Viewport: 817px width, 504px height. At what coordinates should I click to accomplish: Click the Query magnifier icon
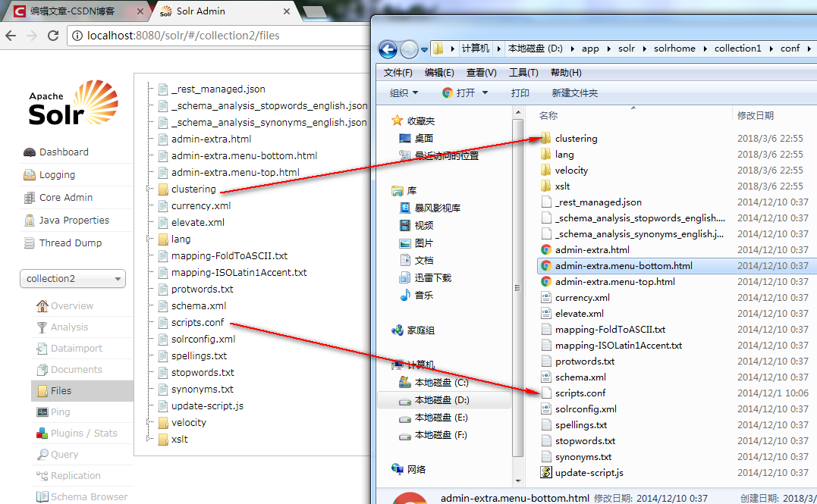click(x=42, y=455)
